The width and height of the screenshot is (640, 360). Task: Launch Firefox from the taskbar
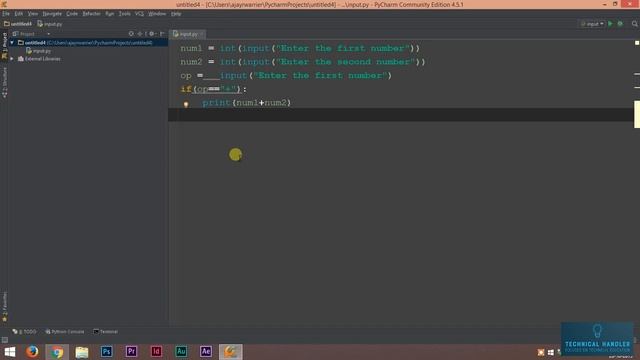pos(32,352)
